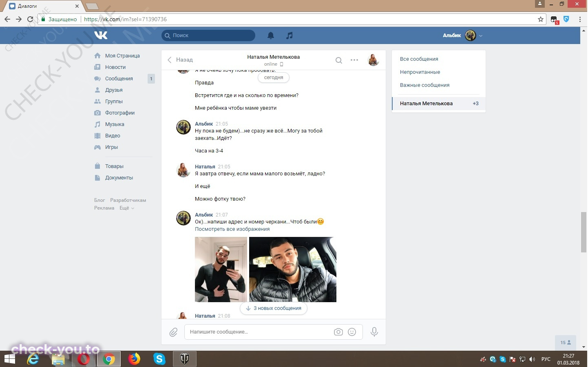Open the Windows Start button

coord(9,359)
